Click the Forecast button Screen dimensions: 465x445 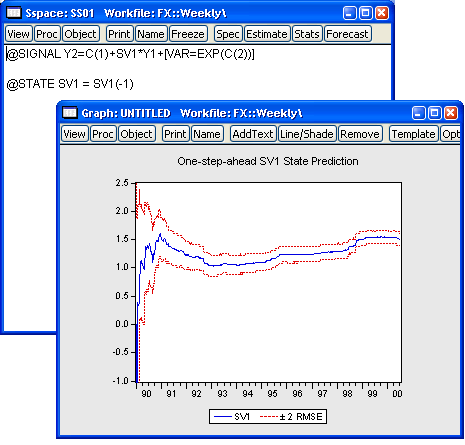[347, 34]
